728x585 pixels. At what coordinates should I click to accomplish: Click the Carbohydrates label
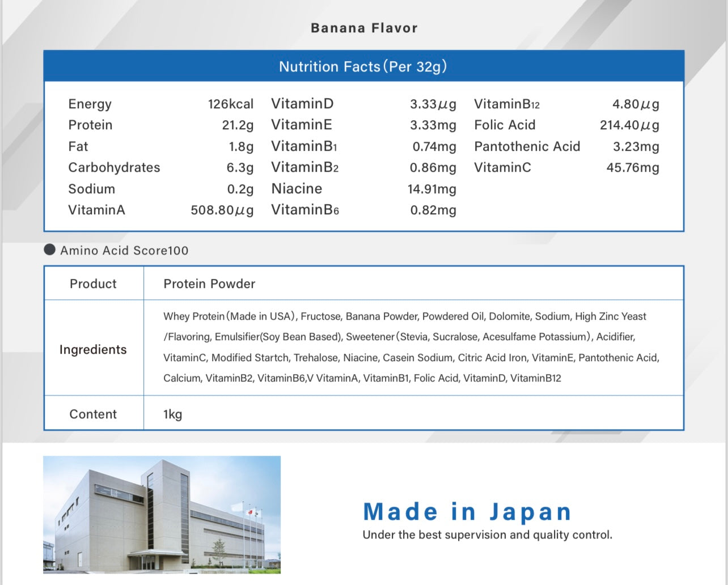point(114,168)
